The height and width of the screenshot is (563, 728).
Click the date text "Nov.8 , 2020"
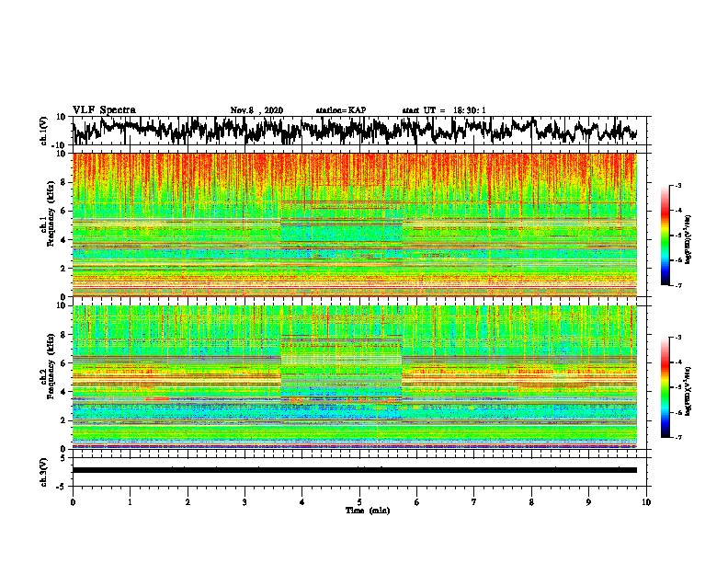point(256,110)
